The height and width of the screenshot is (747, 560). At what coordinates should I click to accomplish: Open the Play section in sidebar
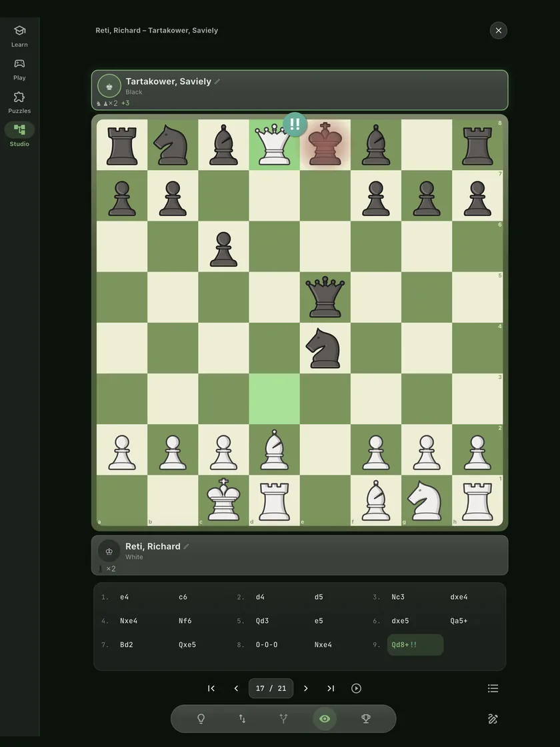tap(19, 69)
